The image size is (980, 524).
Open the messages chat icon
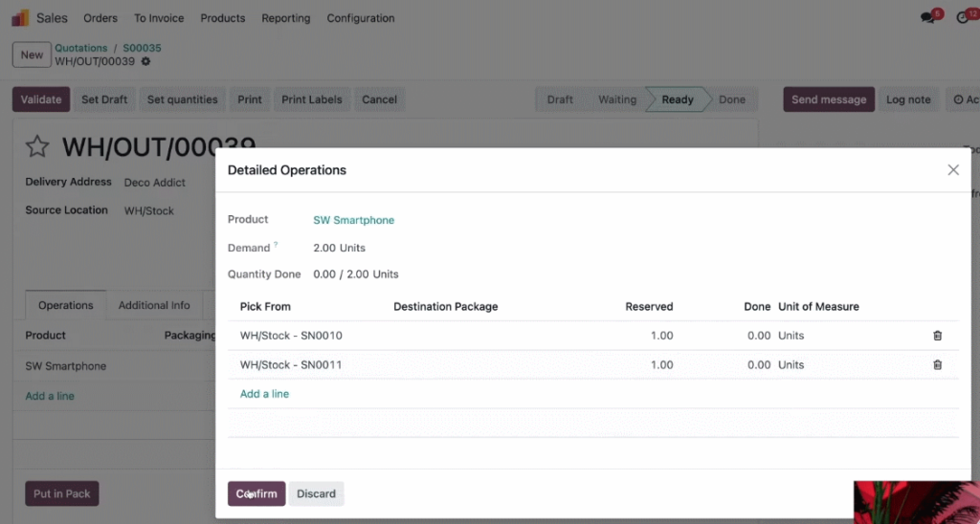pos(928,18)
